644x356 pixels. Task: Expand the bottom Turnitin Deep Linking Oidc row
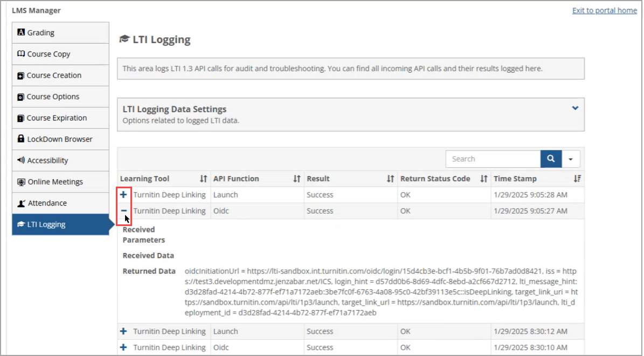(x=123, y=347)
